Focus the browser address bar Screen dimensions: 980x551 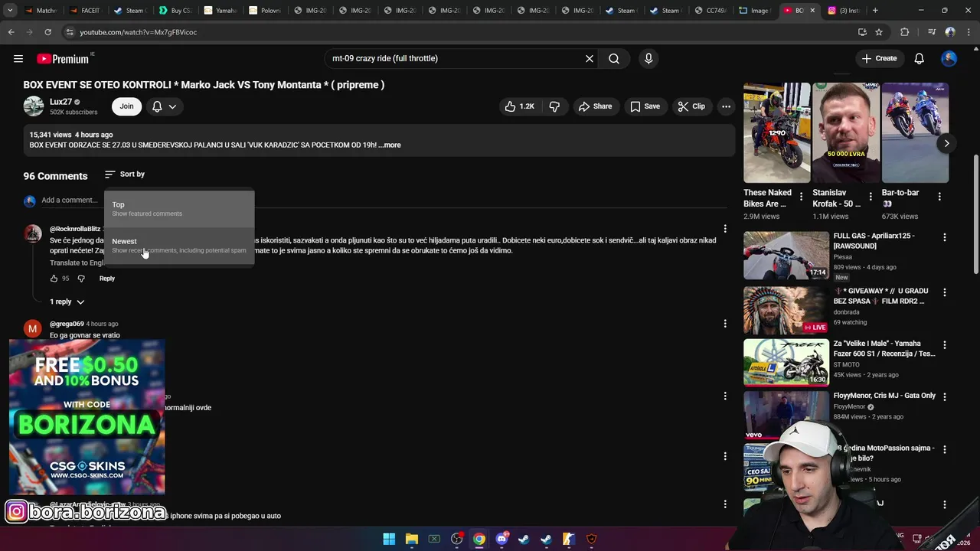click(x=459, y=32)
